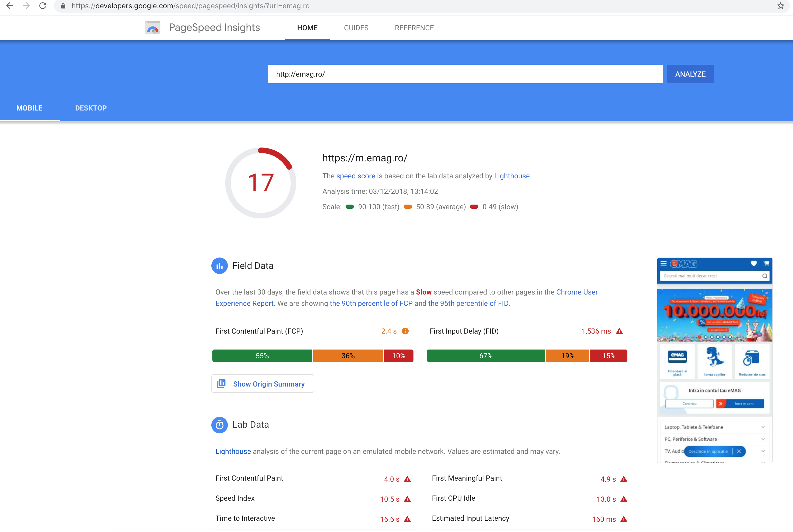Open the 90th percentile of FCP link

pos(371,303)
